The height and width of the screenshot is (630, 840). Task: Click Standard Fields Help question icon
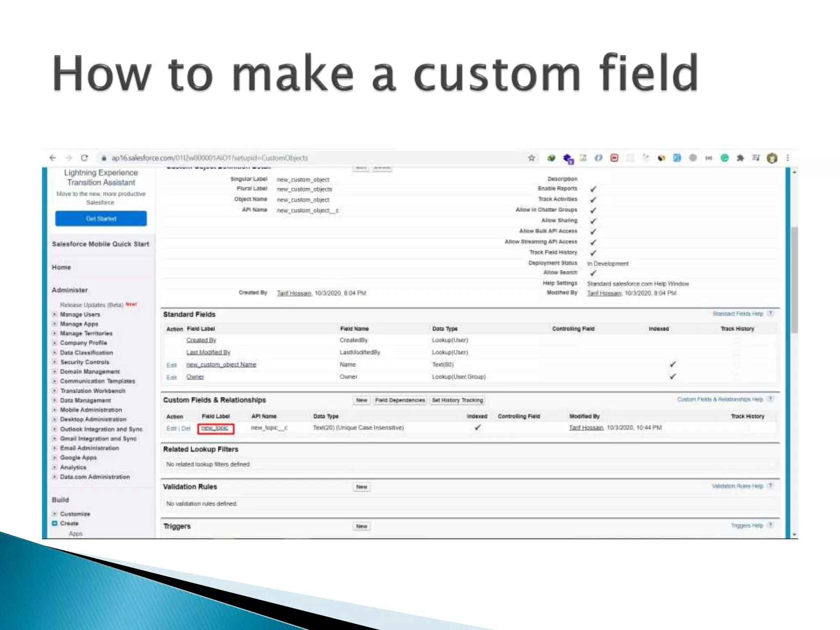[770, 314]
